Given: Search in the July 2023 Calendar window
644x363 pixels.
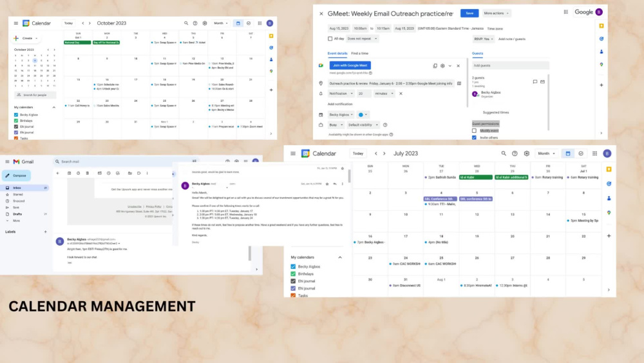Looking at the screenshot, I should [504, 153].
